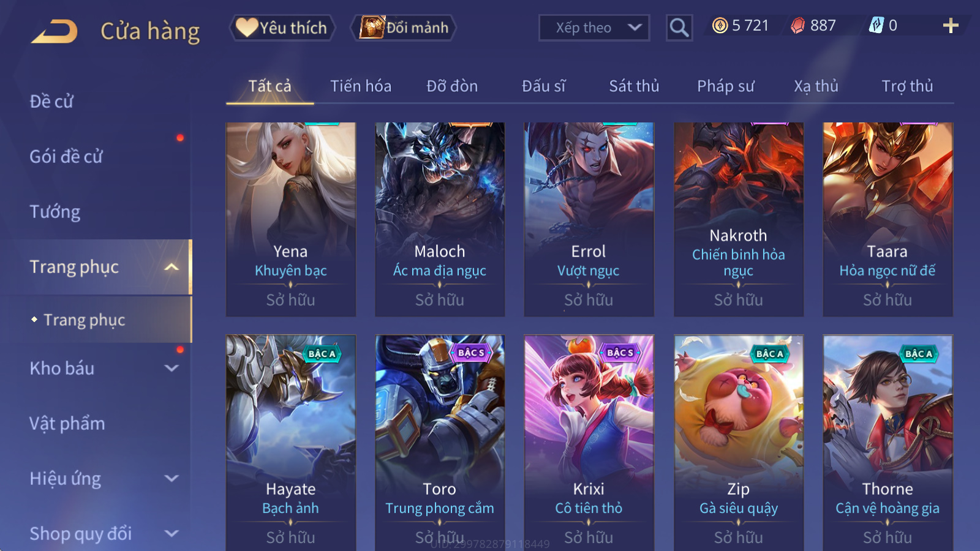
Task: Click the back arrow icon
Action: point(55,31)
